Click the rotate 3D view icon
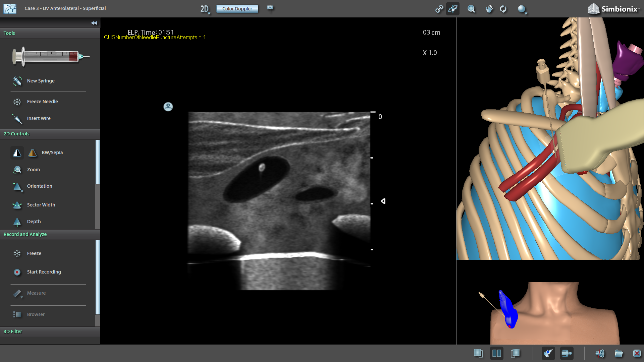The image size is (644, 362). [x=503, y=9]
